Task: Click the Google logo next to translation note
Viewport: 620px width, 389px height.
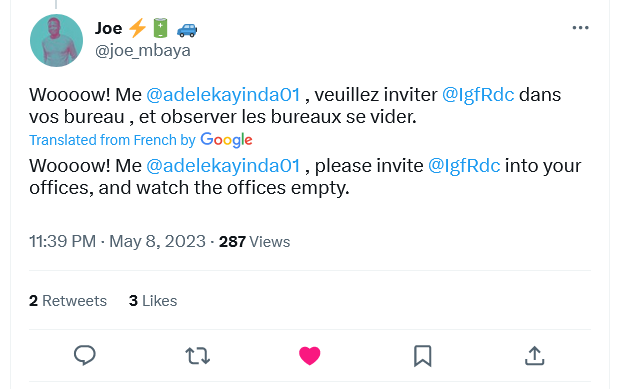Action: pos(226,140)
